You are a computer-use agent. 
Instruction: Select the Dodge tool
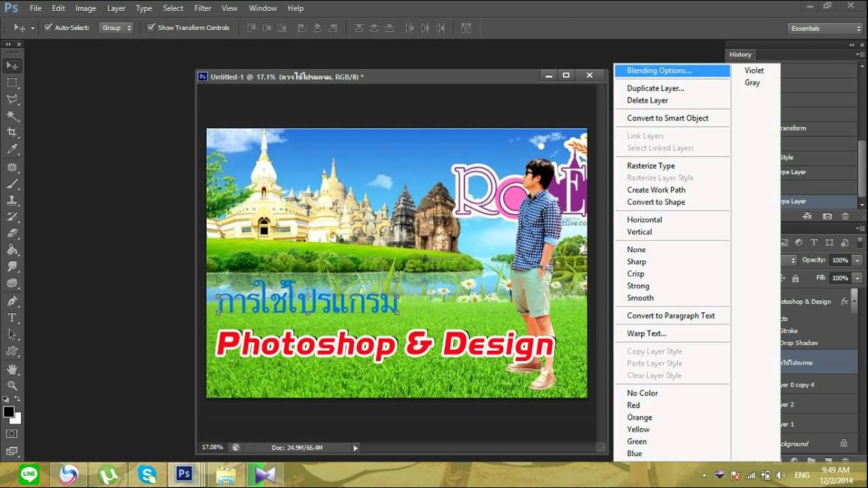[x=12, y=284]
